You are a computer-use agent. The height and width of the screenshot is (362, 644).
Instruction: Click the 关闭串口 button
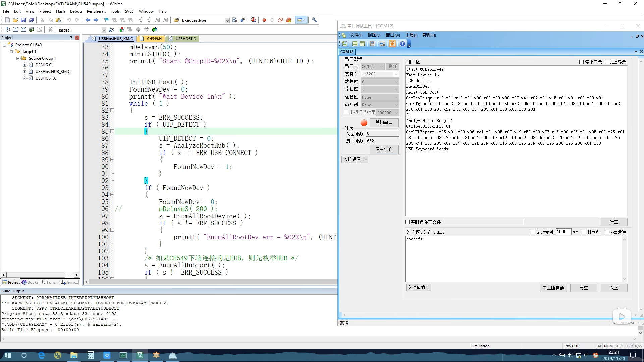point(384,123)
